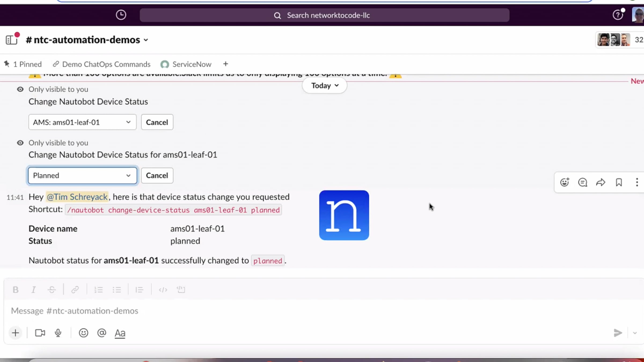Toggle italic formatting in composer
Viewport: 644px width, 362px height.
34,290
